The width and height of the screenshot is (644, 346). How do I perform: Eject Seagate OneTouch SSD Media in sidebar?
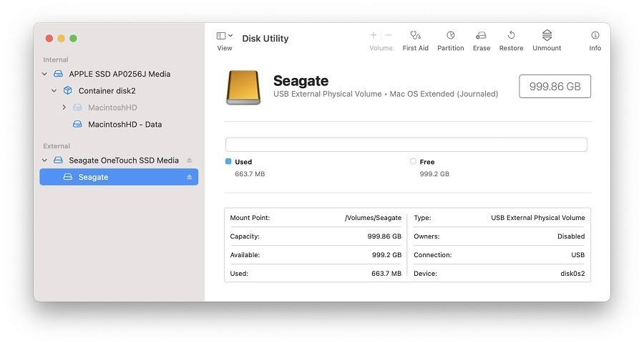(x=190, y=160)
